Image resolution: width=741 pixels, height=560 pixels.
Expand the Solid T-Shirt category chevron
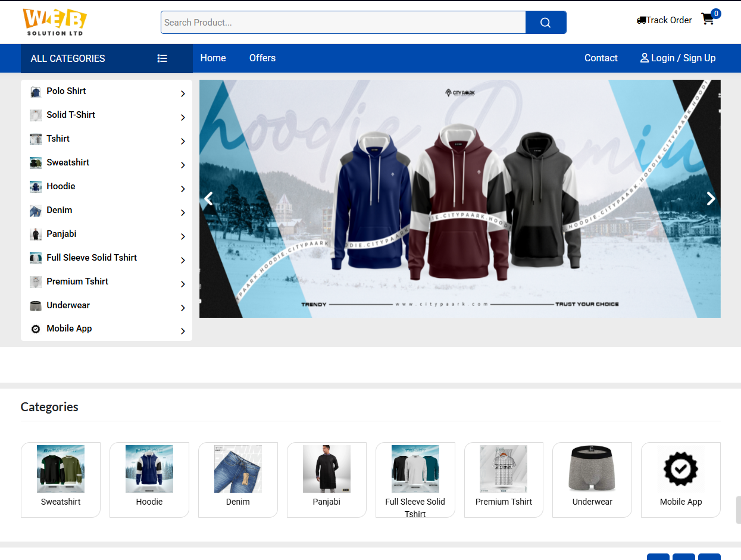(183, 117)
